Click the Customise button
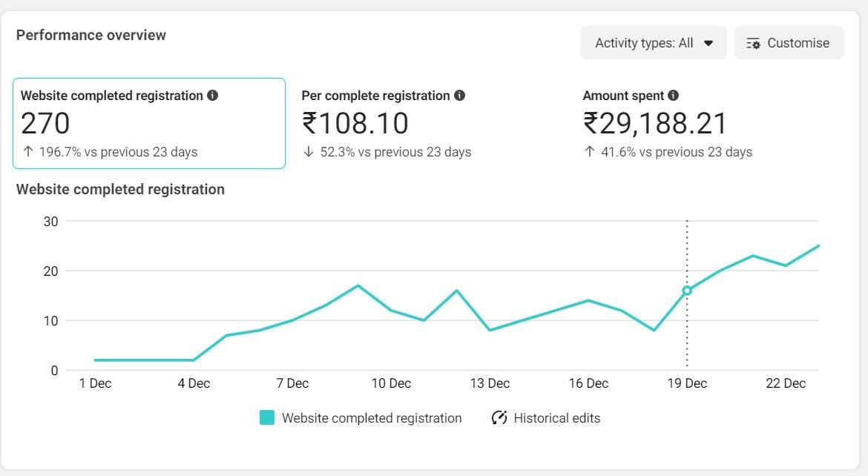 click(789, 42)
